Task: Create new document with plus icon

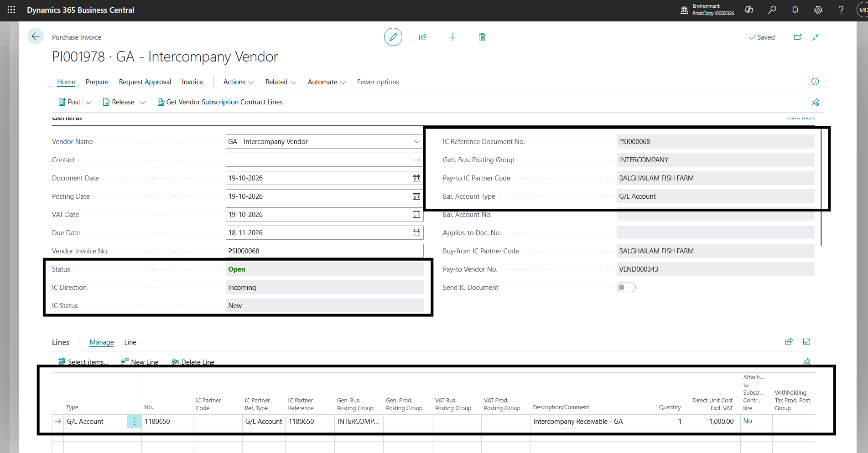Action: (x=452, y=37)
